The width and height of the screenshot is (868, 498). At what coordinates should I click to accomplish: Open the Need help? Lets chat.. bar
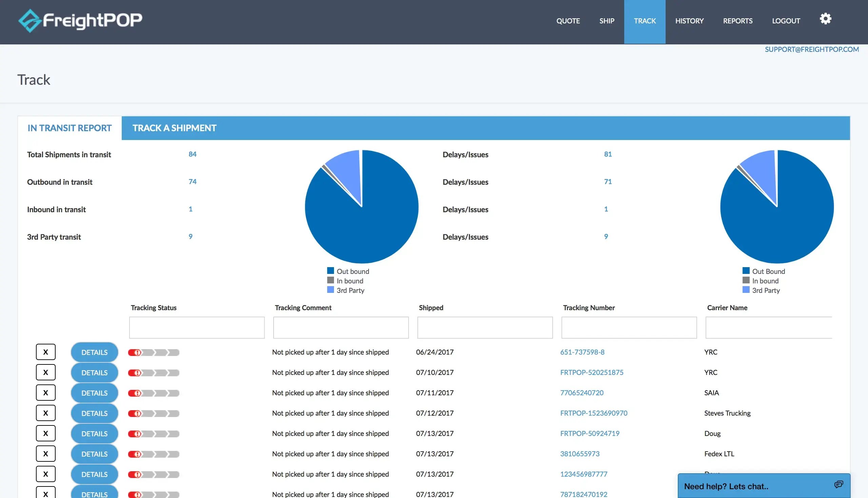coord(764,486)
